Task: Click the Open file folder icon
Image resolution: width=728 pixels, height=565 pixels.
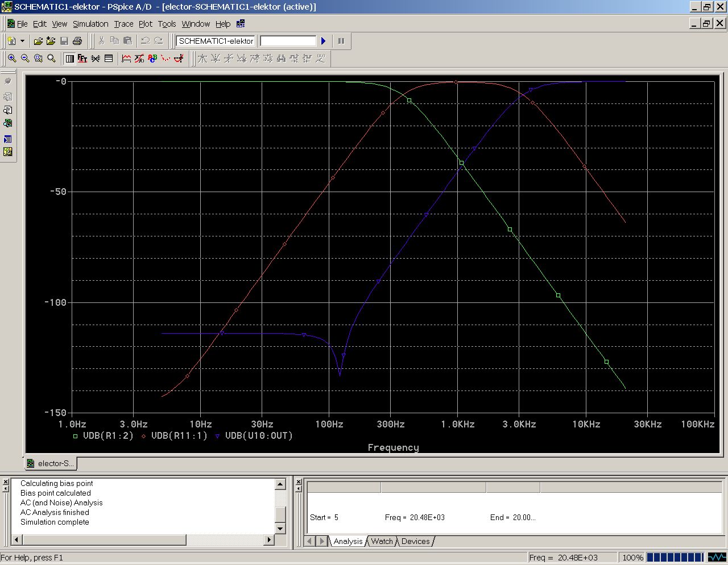Action: 38,41
